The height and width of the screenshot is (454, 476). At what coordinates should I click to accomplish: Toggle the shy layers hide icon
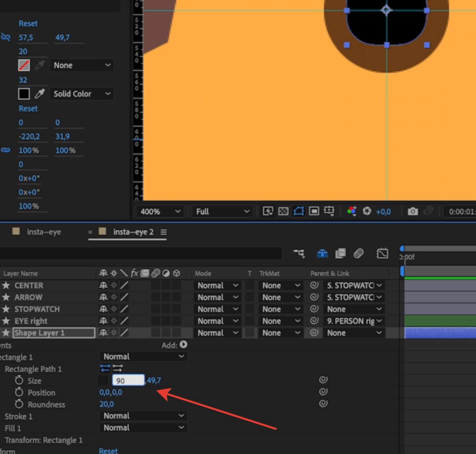pos(322,253)
